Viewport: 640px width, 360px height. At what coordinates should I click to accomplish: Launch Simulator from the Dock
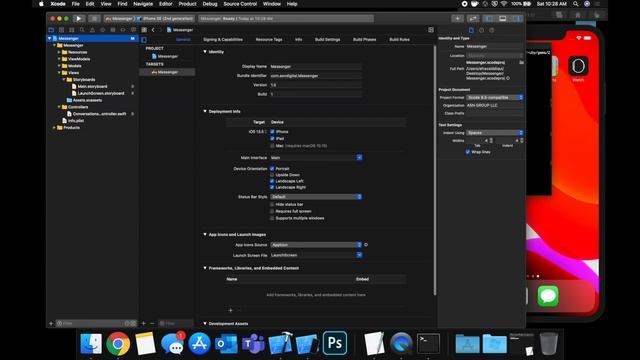tap(307, 343)
